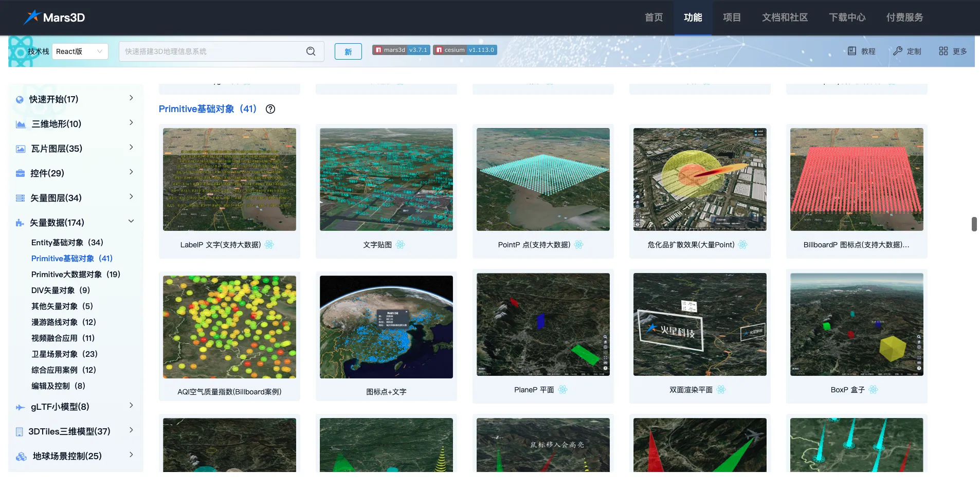Select Primitive基础对象 (41) in the sidebar
Image resolution: width=980 pixels, height=490 pixels.
coord(72,258)
